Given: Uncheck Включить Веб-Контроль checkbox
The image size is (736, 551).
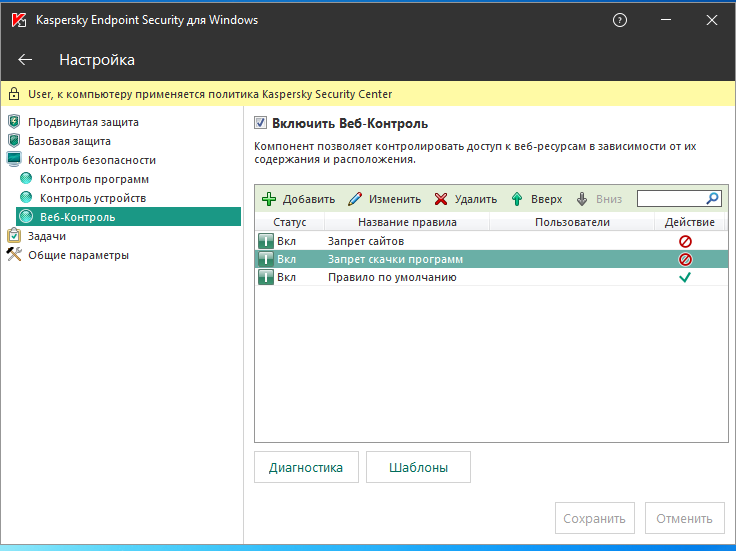Looking at the screenshot, I should [x=261, y=123].
